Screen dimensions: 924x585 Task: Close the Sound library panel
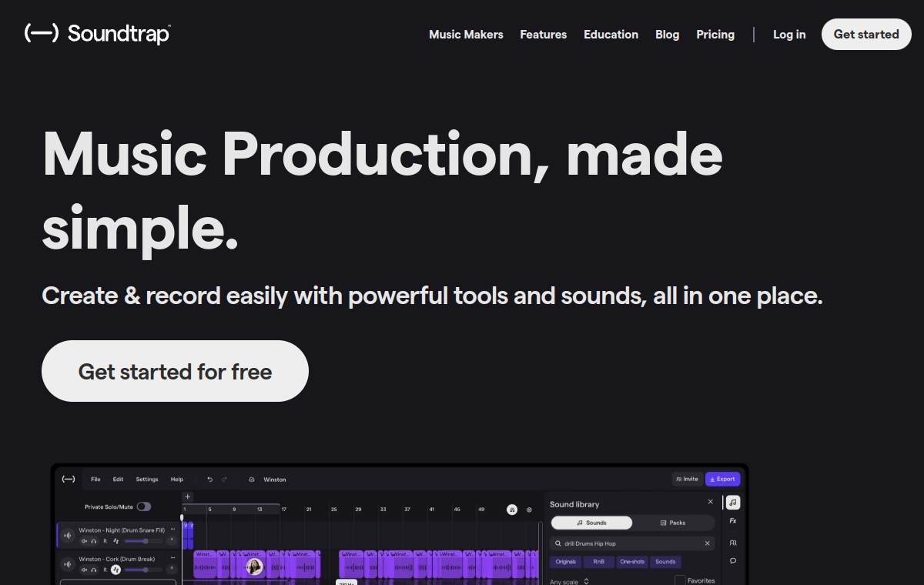click(x=710, y=502)
